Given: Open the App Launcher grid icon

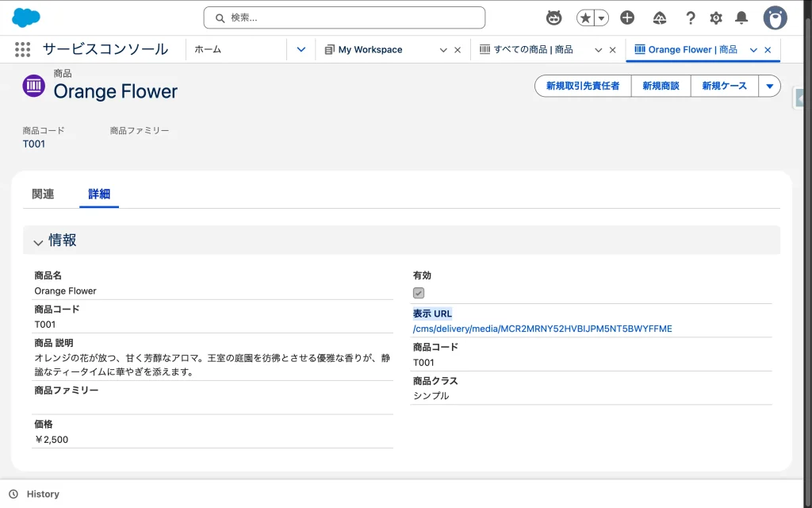Looking at the screenshot, I should [22, 49].
